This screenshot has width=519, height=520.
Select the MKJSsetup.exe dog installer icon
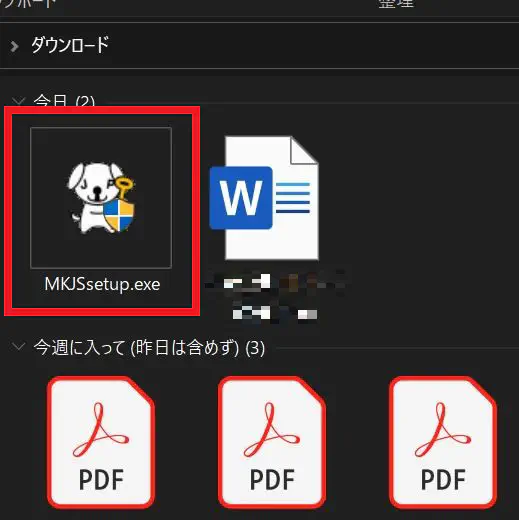101,198
